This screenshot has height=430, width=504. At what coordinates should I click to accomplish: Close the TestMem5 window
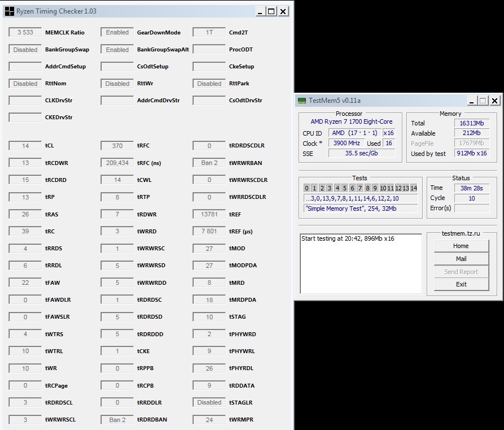click(x=494, y=101)
